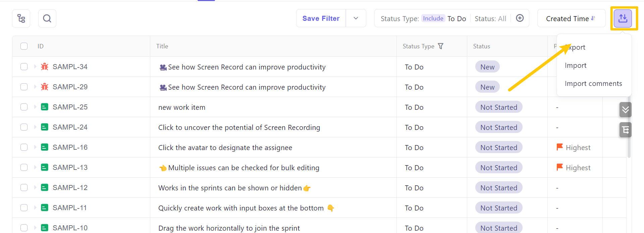Screen dimensions: 644x233
Task: Open the Created Time sort dropdown
Action: pos(571,18)
